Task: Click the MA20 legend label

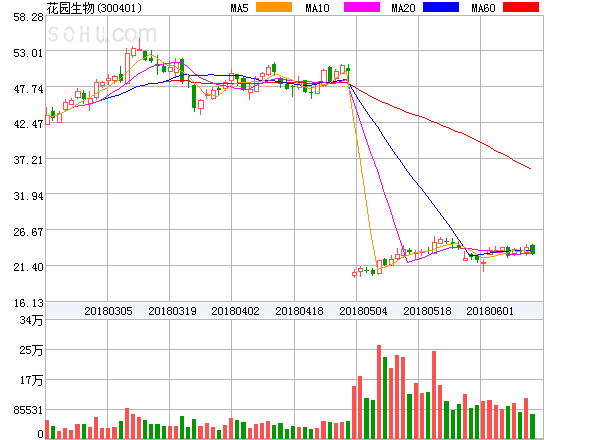Action: [403, 8]
